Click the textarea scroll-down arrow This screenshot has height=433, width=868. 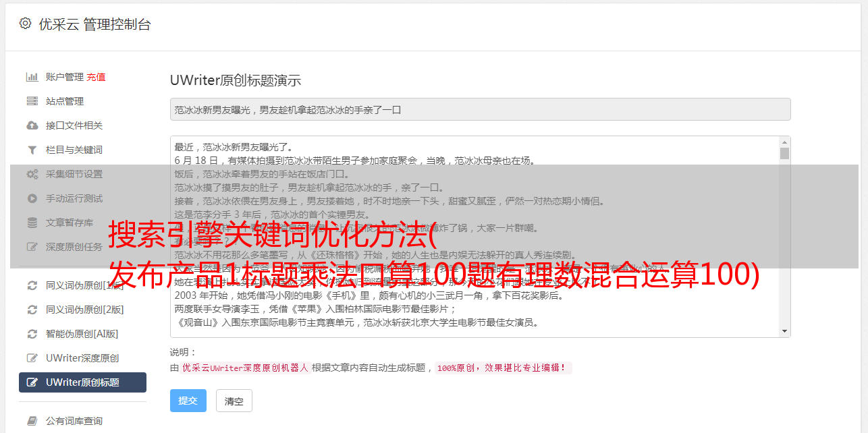(784, 331)
